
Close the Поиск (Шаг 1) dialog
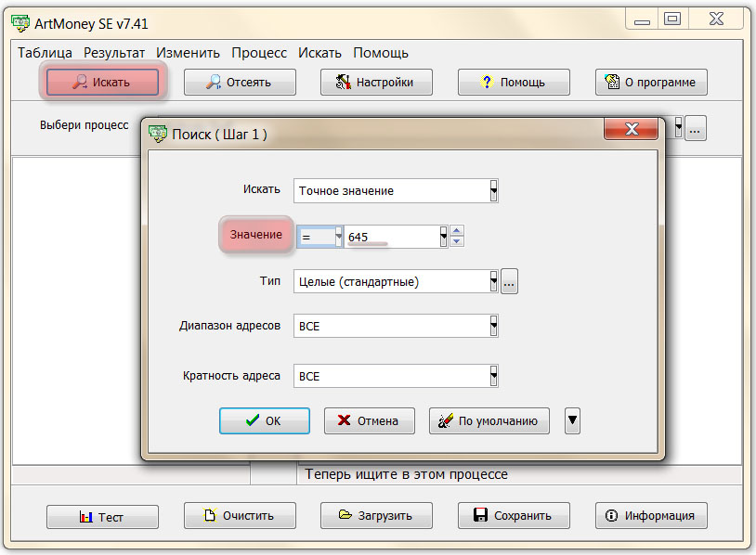(631, 129)
